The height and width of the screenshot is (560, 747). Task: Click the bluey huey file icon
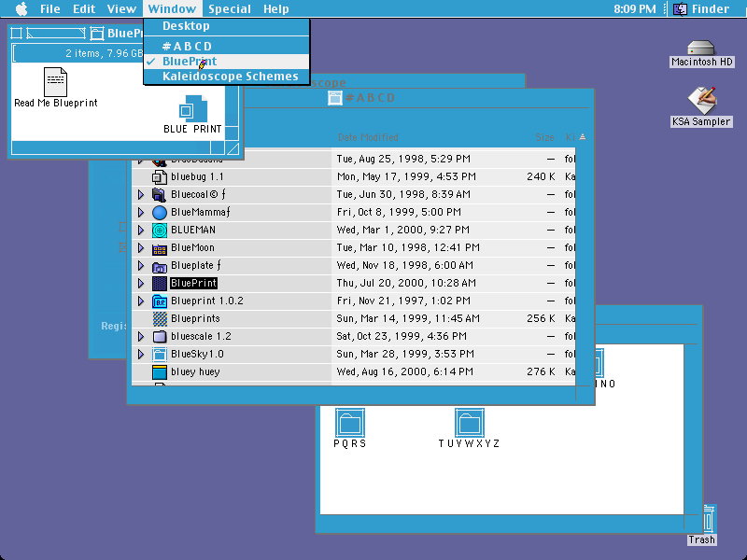click(159, 371)
